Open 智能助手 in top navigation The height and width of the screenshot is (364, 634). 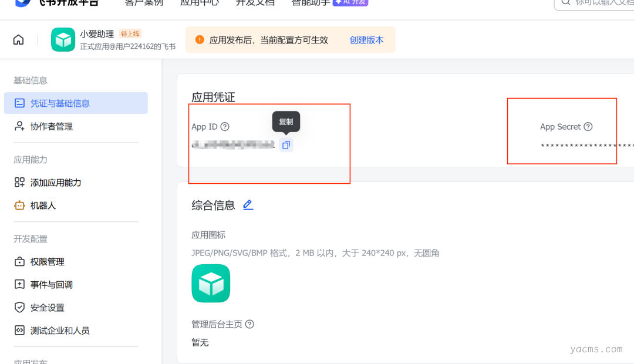click(310, 2)
